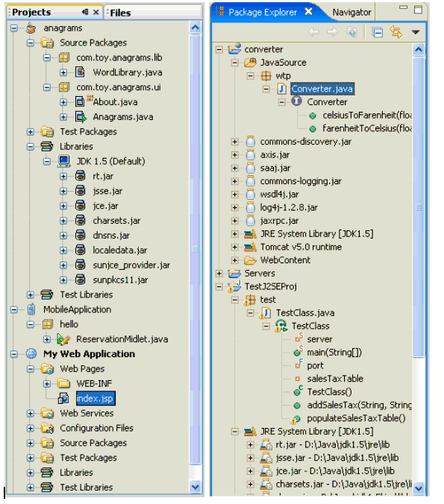
Task: Click the ReservationMidlet.java file icon
Action: (x=63, y=339)
